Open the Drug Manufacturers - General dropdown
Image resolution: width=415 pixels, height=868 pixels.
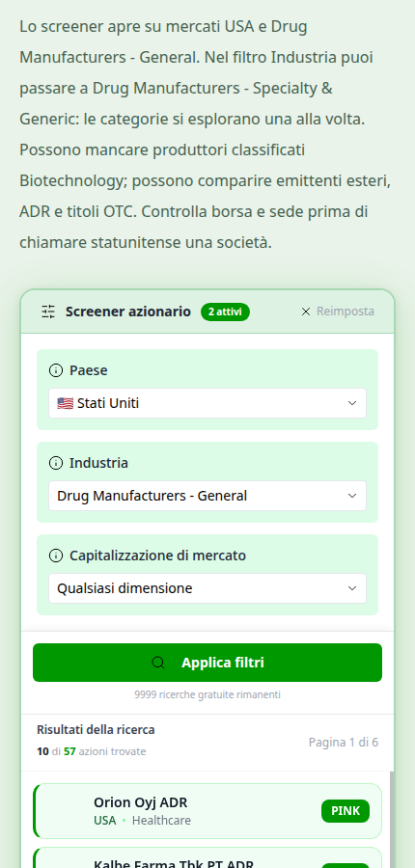207,496
